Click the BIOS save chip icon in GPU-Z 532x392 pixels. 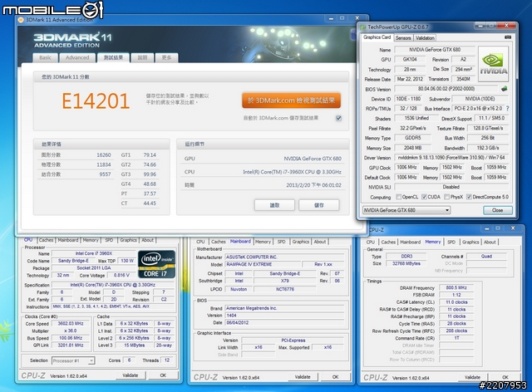pos(505,89)
